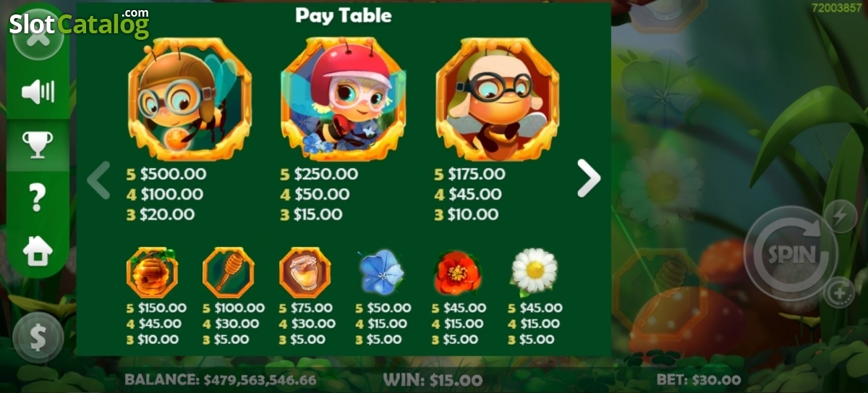
Task: Select the red helmet bee symbol
Action: tap(343, 99)
